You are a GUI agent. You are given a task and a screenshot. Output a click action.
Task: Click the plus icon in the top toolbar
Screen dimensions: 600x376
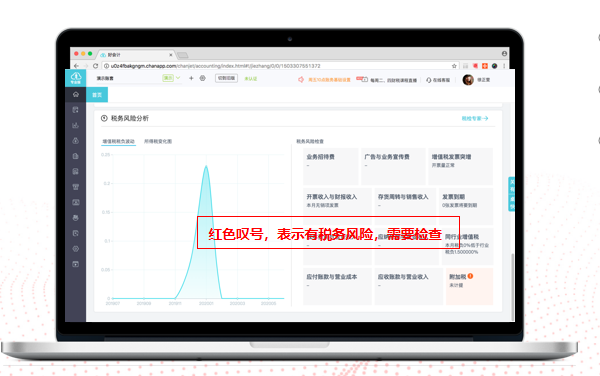coord(191,78)
